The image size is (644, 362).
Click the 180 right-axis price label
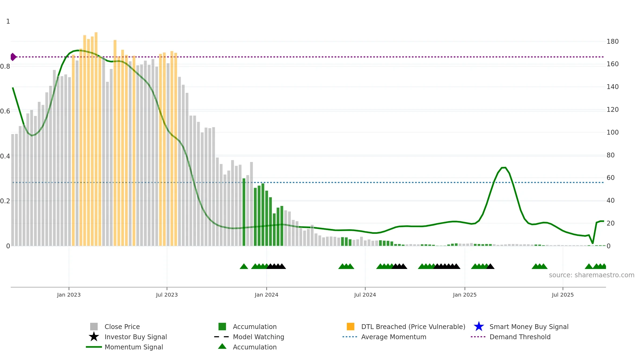(613, 42)
